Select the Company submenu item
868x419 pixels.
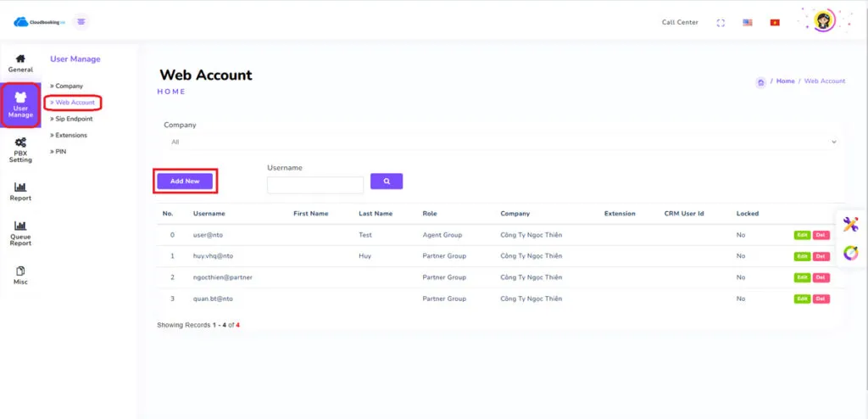coord(69,87)
